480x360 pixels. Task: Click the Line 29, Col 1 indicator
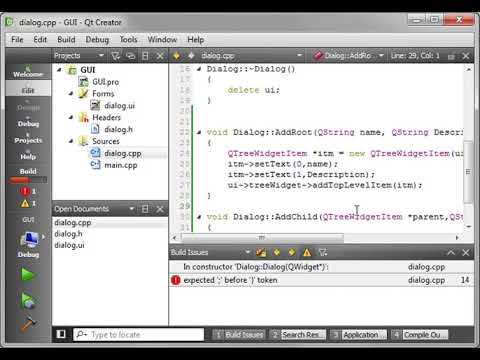point(415,56)
